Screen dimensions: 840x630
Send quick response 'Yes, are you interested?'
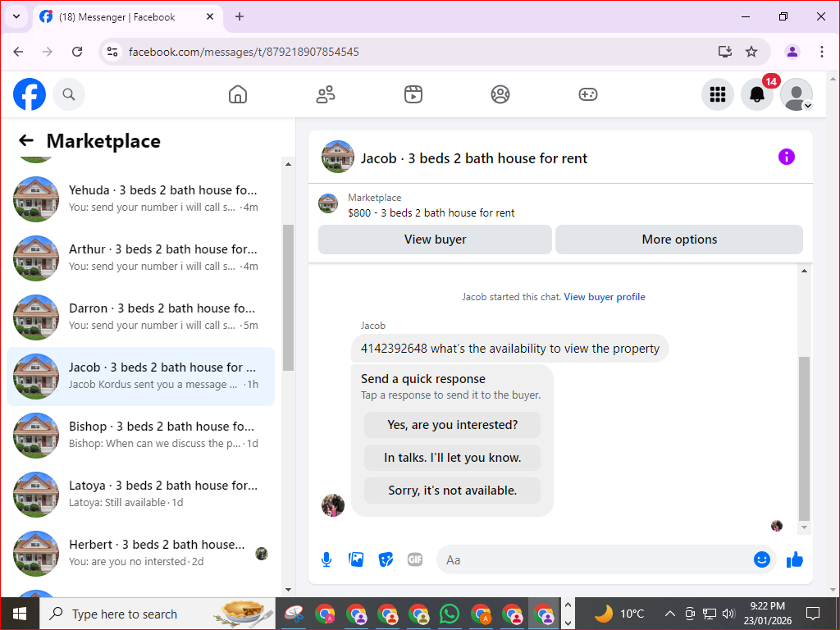452,425
